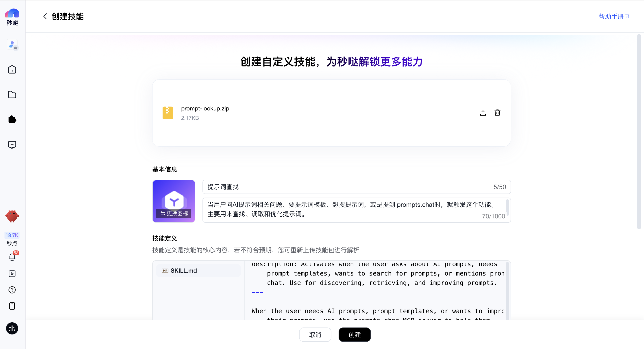Viewport: 644px width, 349px height.
Task: Open the 帮助手册 help manual link
Action: pyautogui.click(x=614, y=17)
